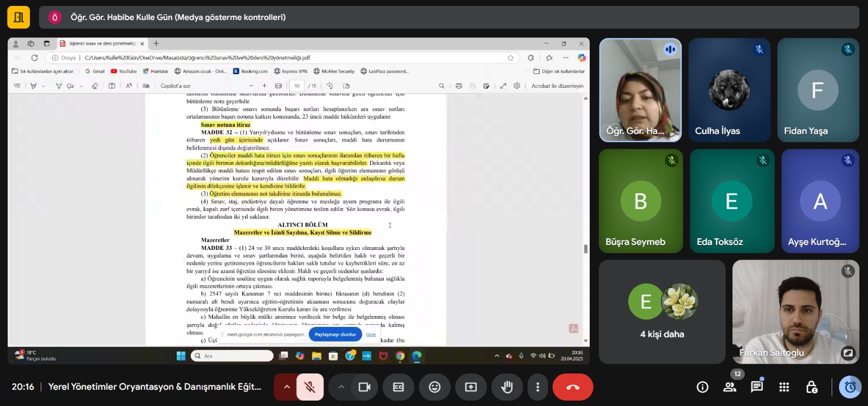The width and height of the screenshot is (868, 406).
Task: Show the people panel with 12 participants
Action: [730, 387]
